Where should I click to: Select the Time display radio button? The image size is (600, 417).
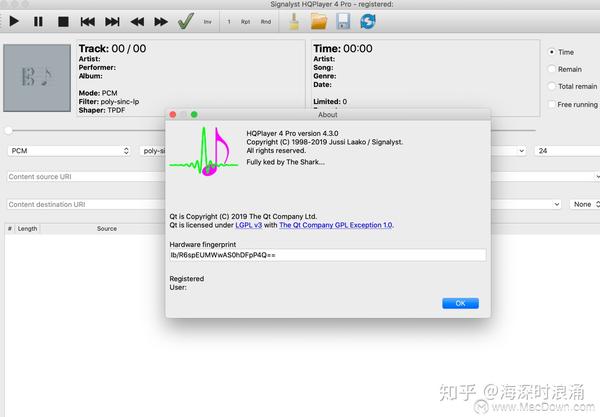551,52
